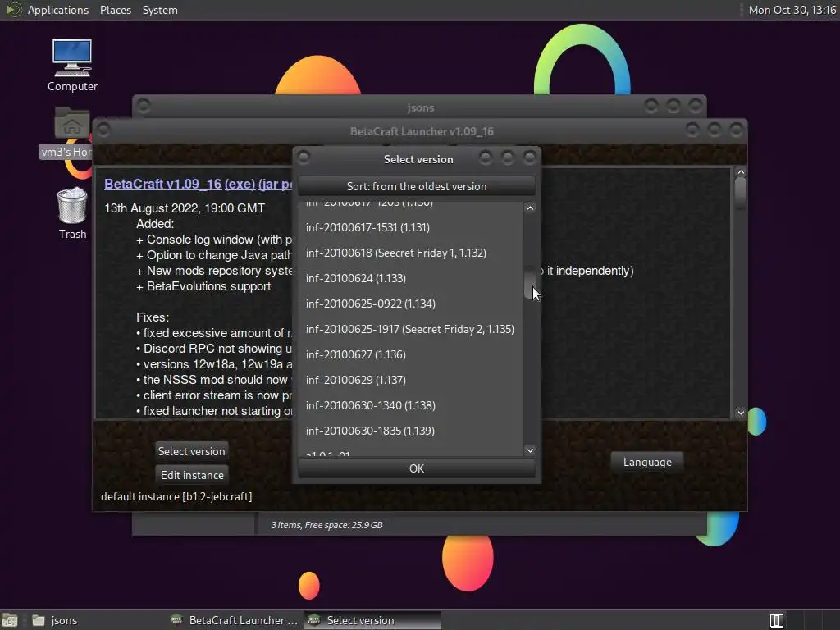Select version inf-20100630-1835 (1.139)
This screenshot has height=630, width=840.
[410, 431]
